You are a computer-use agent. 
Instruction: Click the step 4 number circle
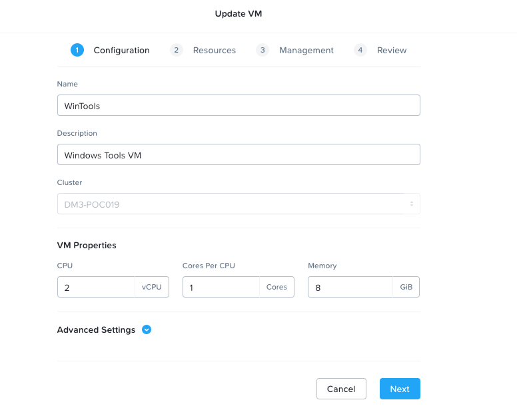click(360, 50)
